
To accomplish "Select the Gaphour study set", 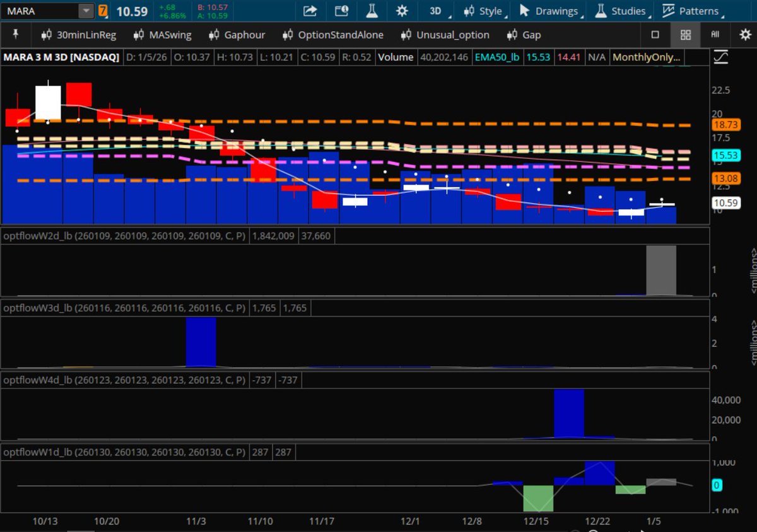I will click(x=237, y=35).
